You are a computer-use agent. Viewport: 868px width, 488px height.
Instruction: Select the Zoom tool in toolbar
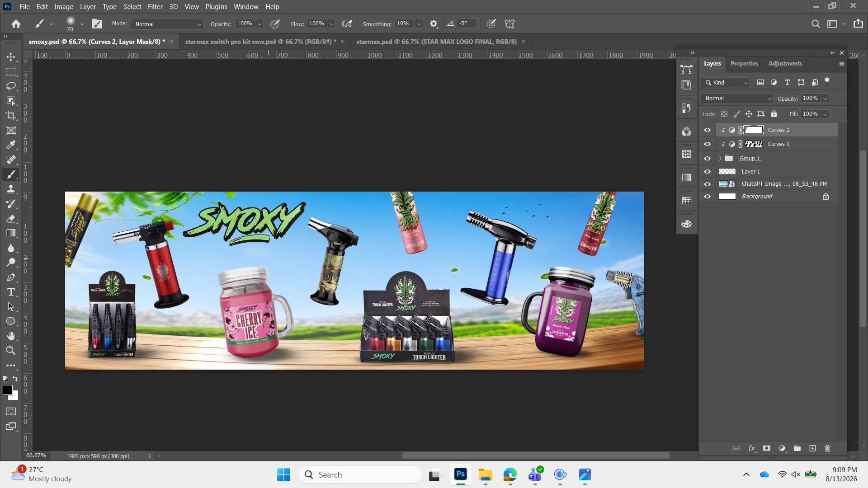pos(11,351)
